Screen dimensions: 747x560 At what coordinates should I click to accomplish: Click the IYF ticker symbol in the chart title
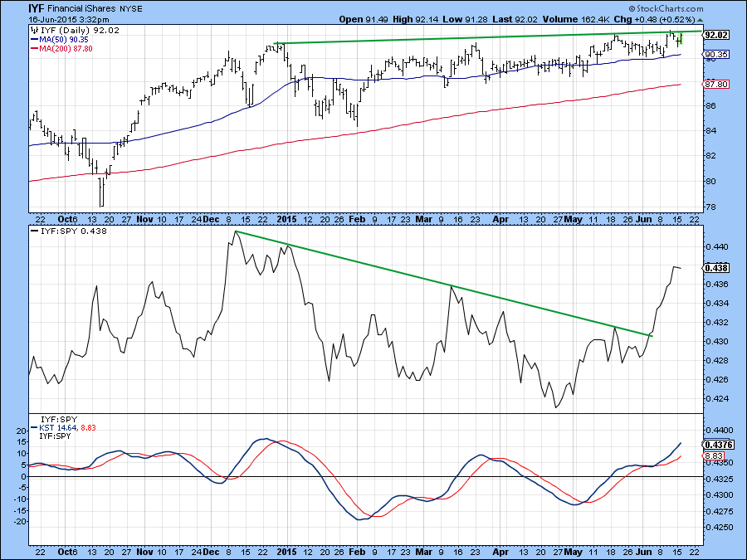37,8
